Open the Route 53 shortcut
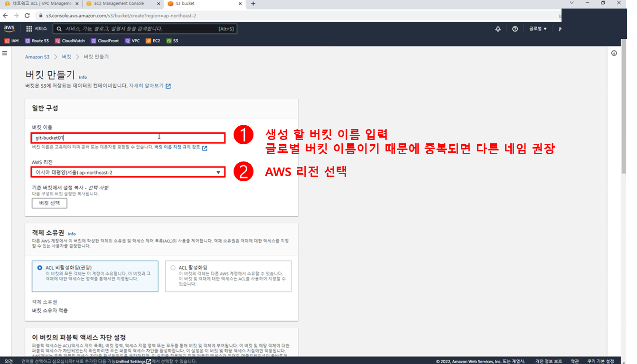 (x=37, y=41)
